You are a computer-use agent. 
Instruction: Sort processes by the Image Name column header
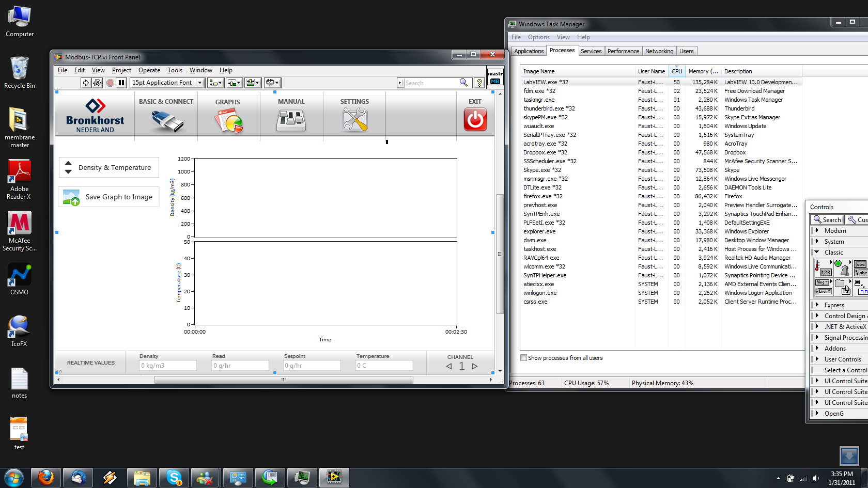(x=578, y=71)
